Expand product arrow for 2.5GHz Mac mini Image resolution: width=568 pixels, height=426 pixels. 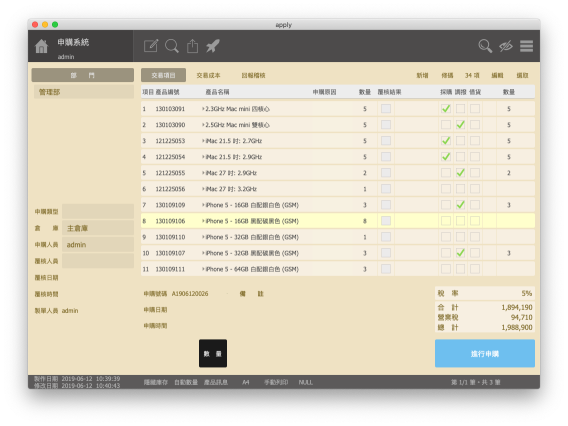(203, 125)
